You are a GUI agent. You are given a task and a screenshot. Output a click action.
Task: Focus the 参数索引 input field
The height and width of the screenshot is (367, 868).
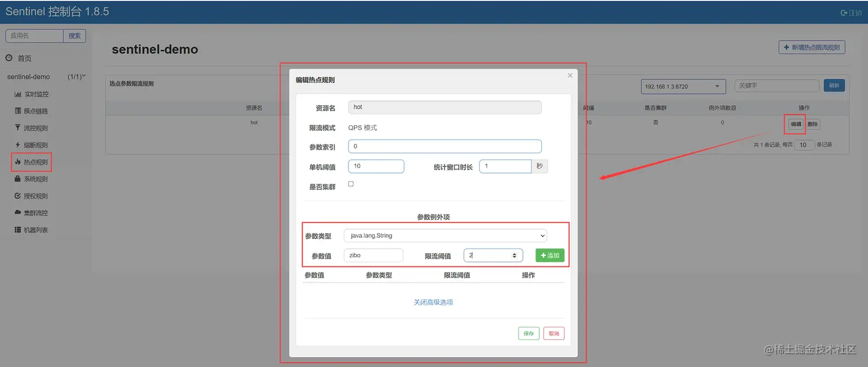coord(445,146)
